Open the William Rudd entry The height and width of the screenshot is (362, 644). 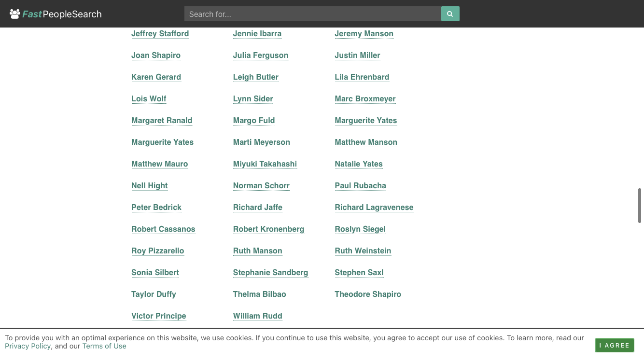[x=258, y=316]
